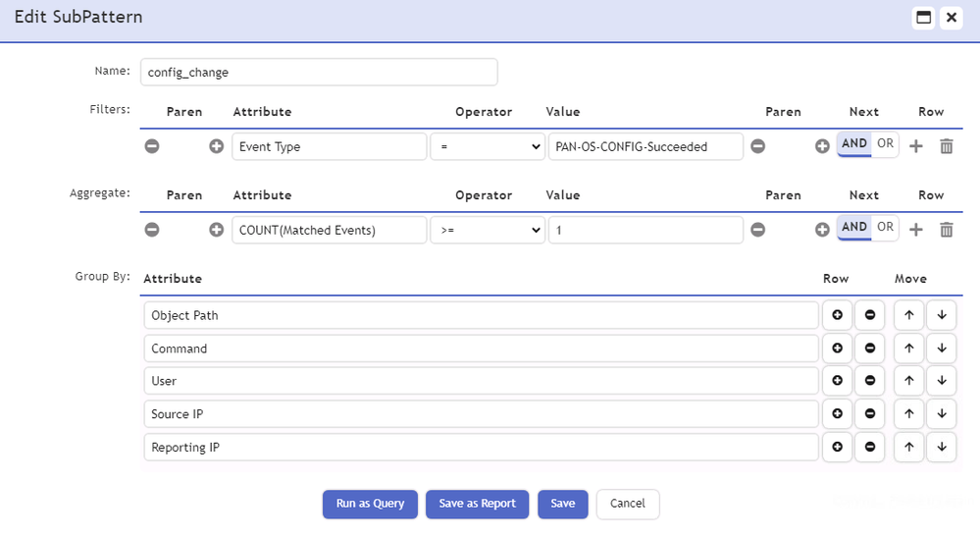Open the Event Type operator dropdown
The height and width of the screenshot is (537, 980).
point(487,146)
